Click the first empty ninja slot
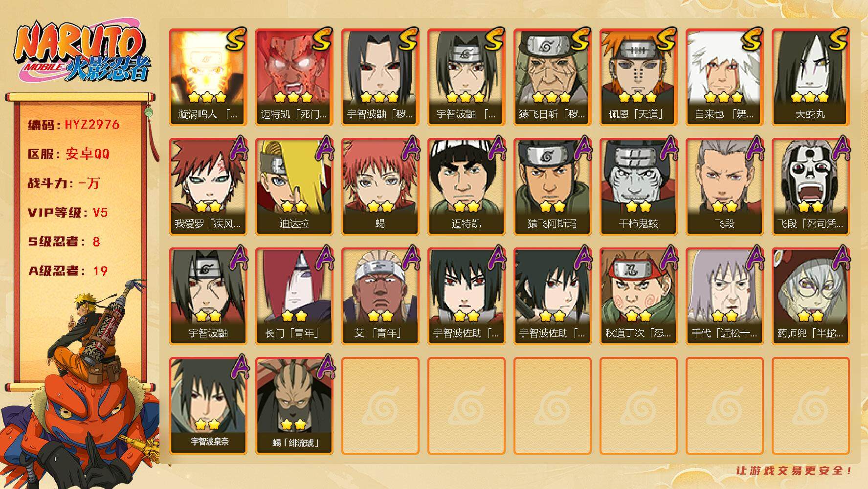The image size is (868, 489). 380,406
